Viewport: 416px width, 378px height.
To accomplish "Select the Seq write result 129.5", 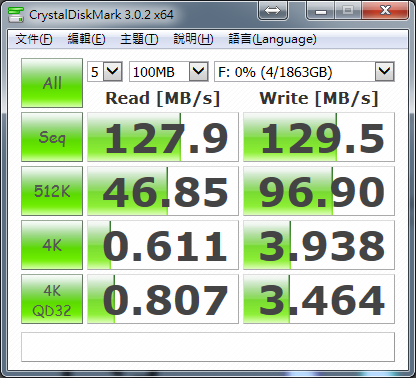I will coord(319,137).
